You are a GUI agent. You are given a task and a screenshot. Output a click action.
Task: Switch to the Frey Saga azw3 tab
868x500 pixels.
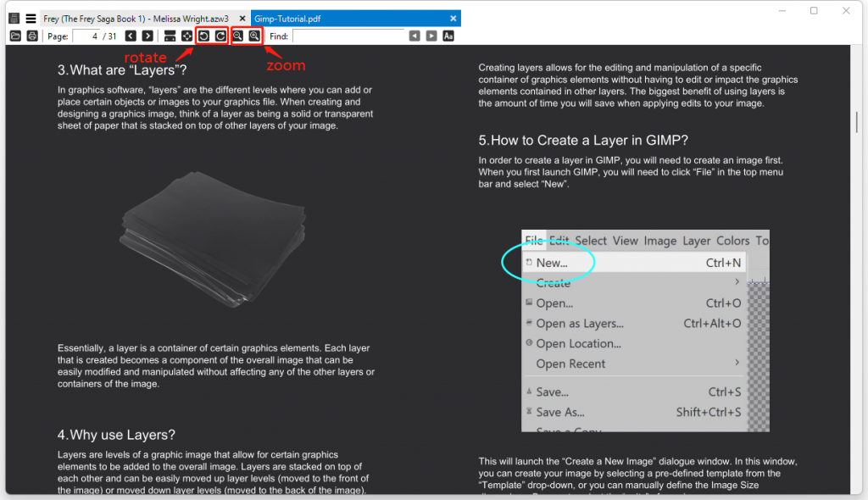tap(136, 18)
